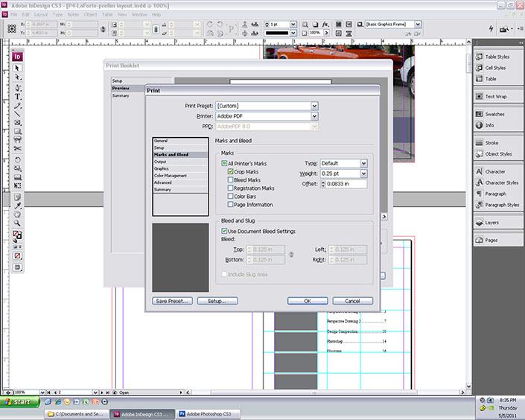Viewport: 525px width, 420px height.
Task: Open the Paragraph Styles panel icon
Action: click(x=479, y=205)
